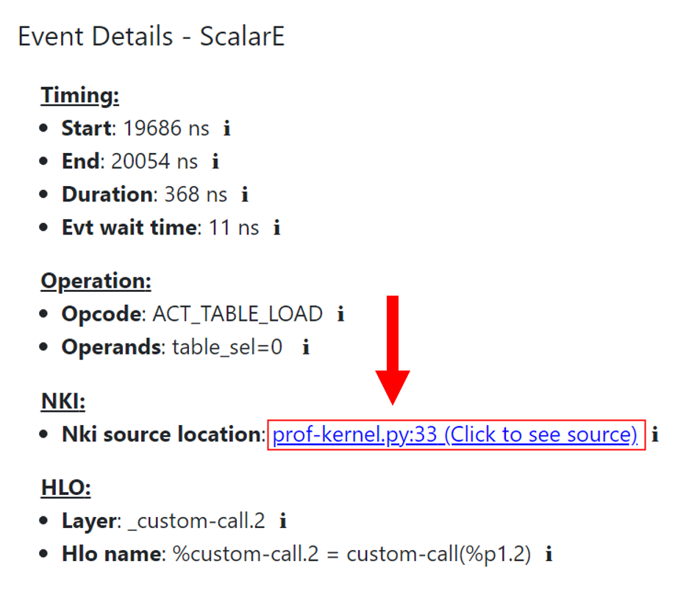700x592 pixels.
Task: Click info icon next to Duration
Action: [245, 195]
